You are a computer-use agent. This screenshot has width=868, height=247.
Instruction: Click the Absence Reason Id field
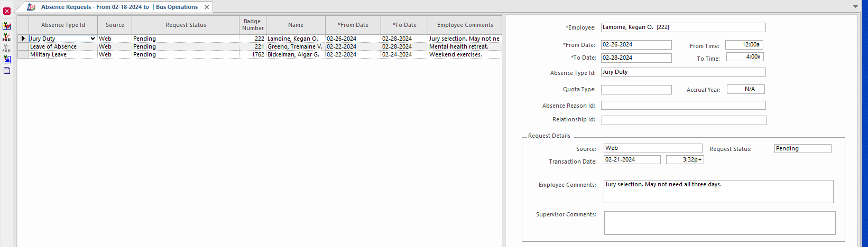683,106
